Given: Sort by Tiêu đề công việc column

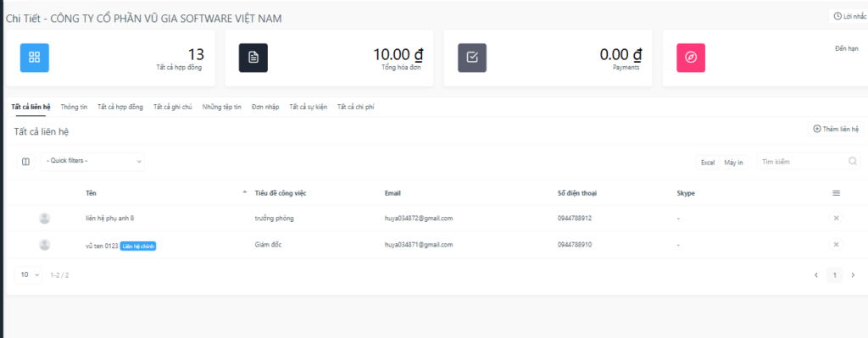Looking at the screenshot, I should pyautogui.click(x=281, y=193).
